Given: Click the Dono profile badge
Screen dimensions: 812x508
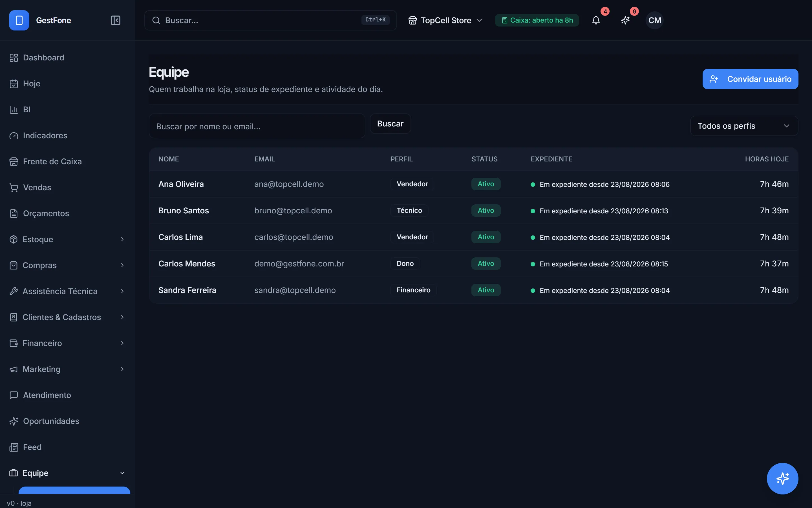Looking at the screenshot, I should (405, 264).
